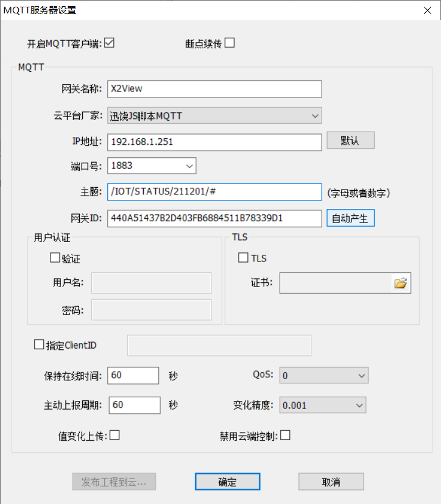Cancel the dialog with 取消
The image size is (441, 504).
(x=331, y=481)
